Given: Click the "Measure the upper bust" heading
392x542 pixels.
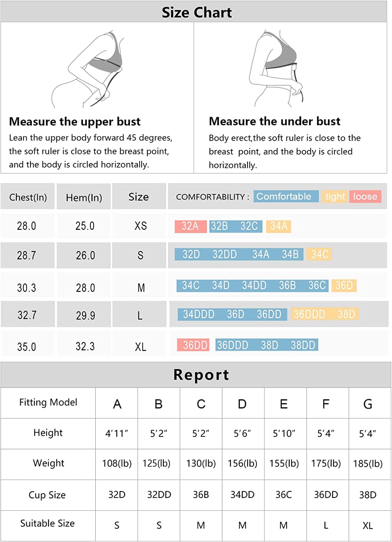Looking at the screenshot, I should (x=75, y=121).
